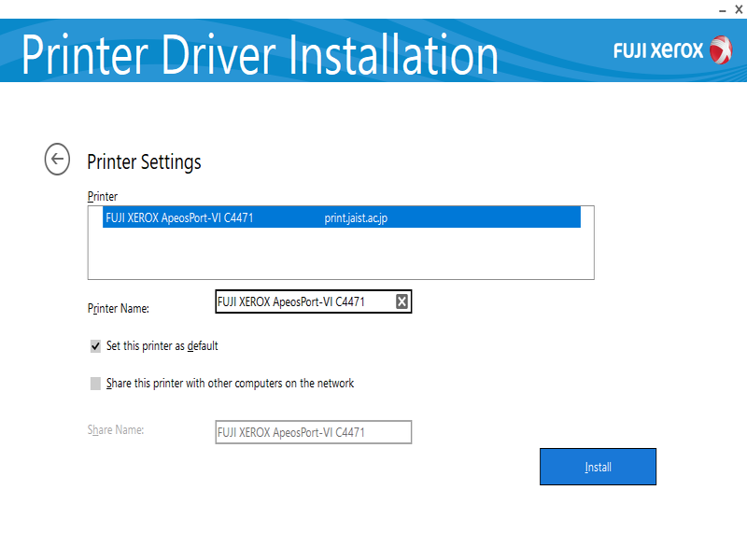Click the 'Share Name:' label
The height and width of the screenshot is (560, 747).
click(x=116, y=430)
